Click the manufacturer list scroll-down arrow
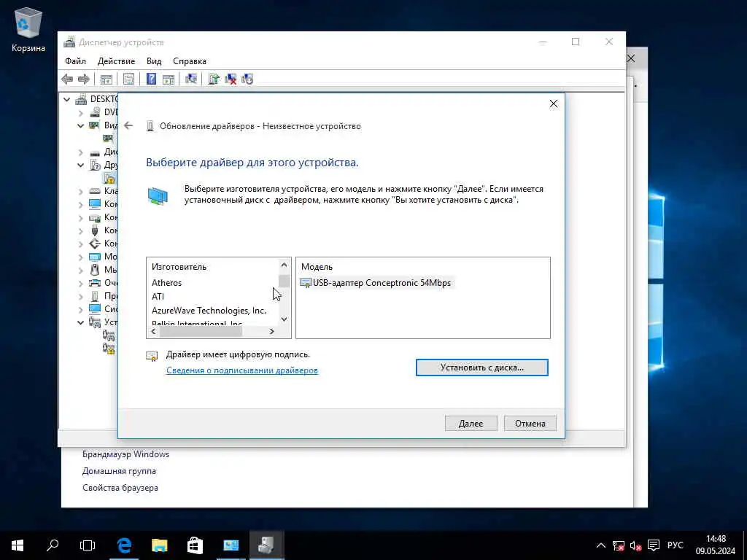747x560 pixels. click(284, 319)
